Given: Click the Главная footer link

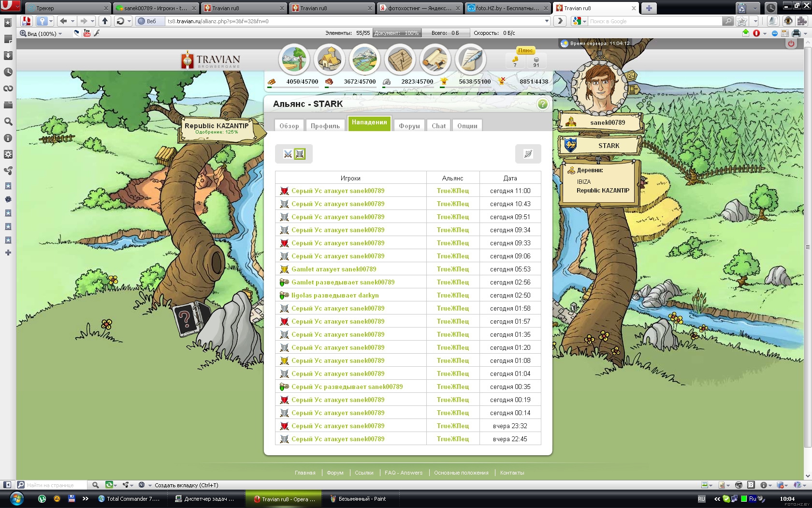Looking at the screenshot, I should pyautogui.click(x=305, y=473).
